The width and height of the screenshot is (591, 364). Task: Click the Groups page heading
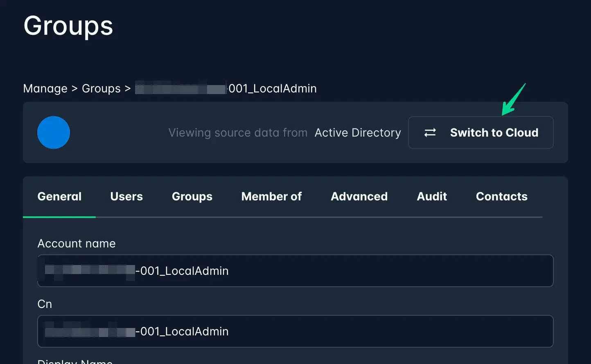point(68,26)
